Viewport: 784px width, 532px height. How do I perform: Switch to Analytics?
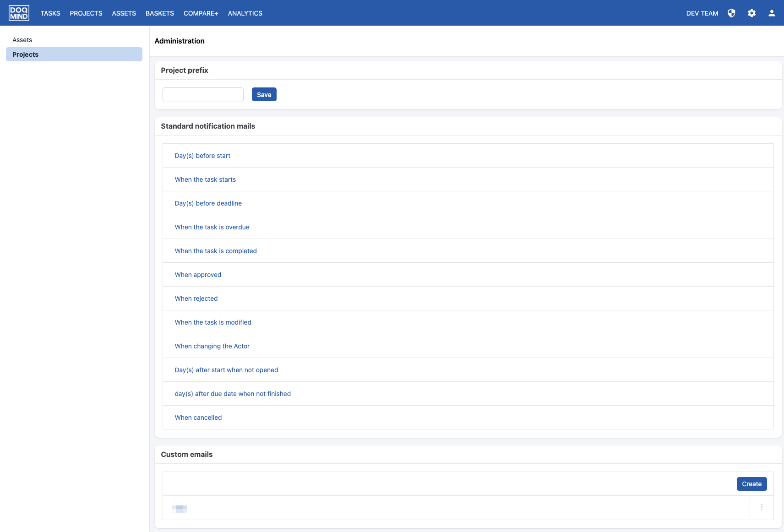click(x=245, y=13)
